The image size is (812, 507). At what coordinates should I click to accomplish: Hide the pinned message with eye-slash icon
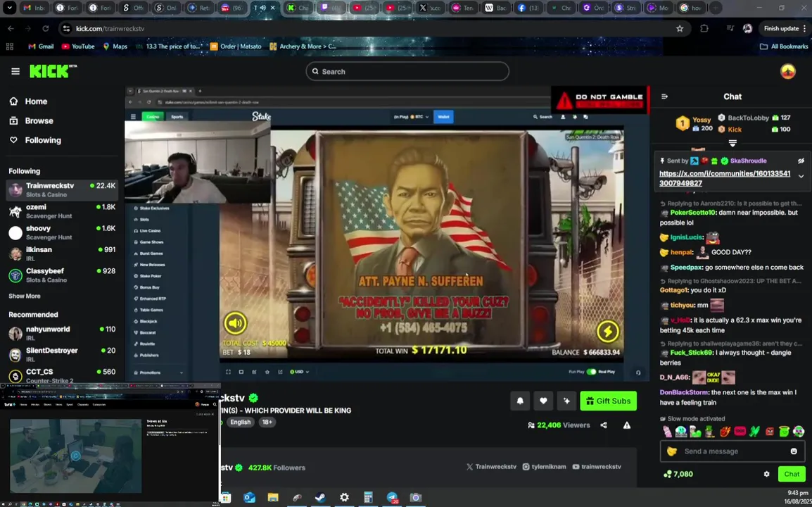(x=801, y=161)
